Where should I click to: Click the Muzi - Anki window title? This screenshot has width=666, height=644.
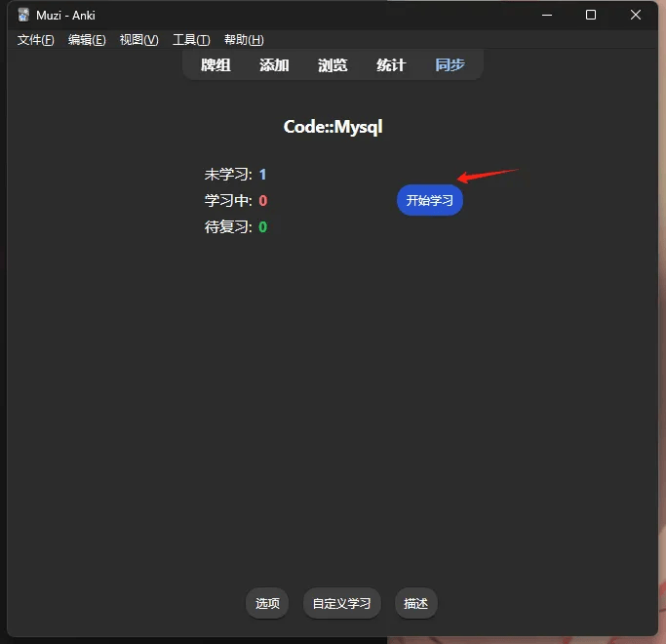pyautogui.click(x=66, y=16)
